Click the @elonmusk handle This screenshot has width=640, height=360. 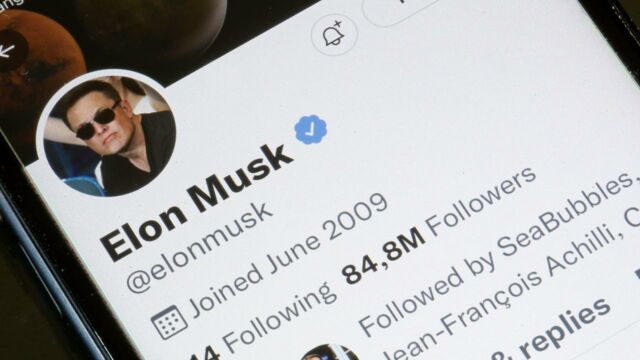click(199, 247)
